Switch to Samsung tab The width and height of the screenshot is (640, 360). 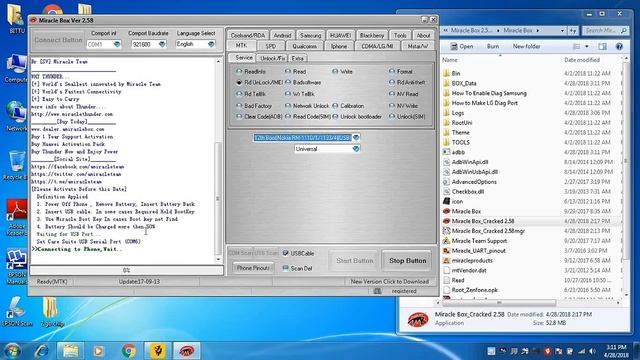[311, 36]
